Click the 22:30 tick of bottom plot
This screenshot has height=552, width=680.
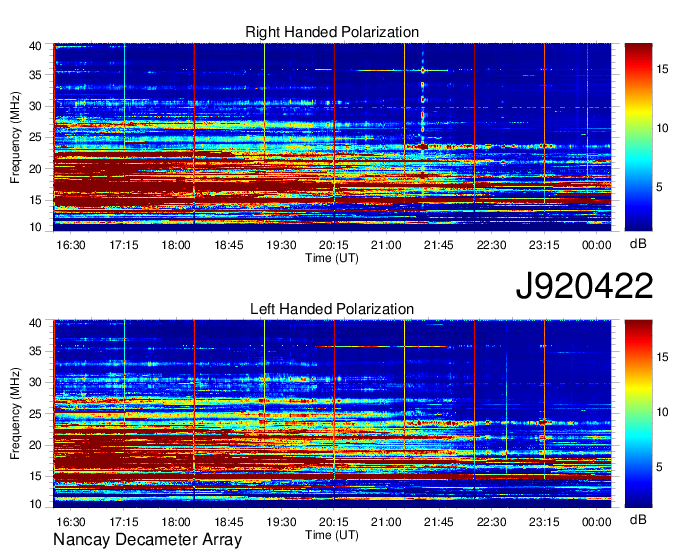pyautogui.click(x=491, y=522)
